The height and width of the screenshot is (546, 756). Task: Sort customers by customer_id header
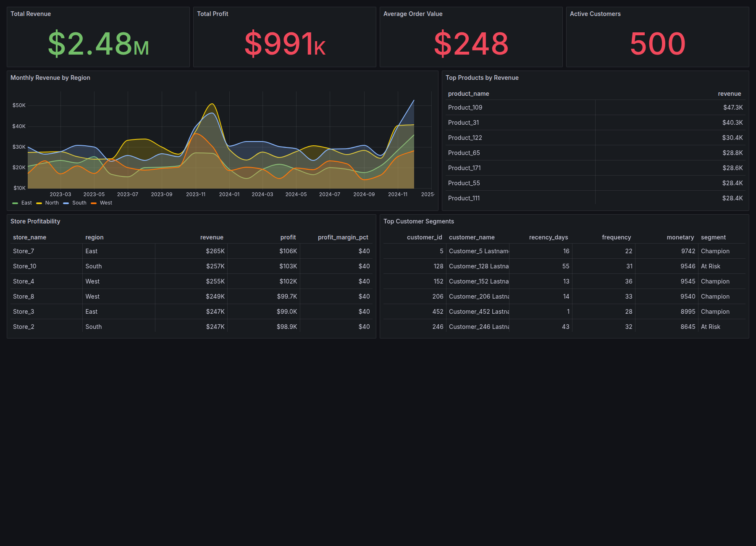click(x=425, y=237)
